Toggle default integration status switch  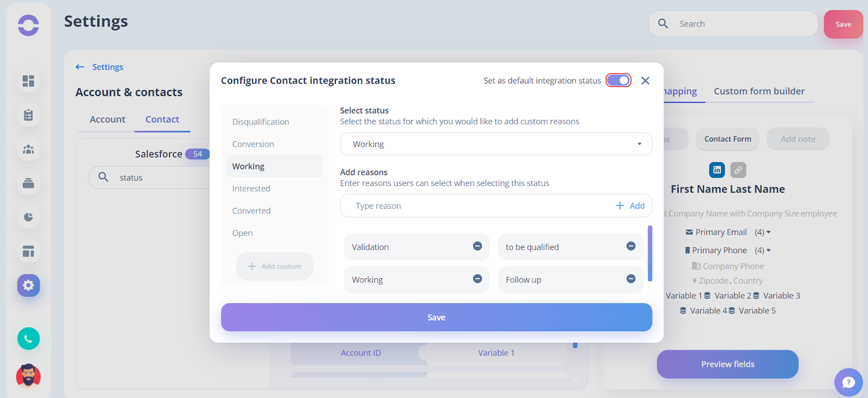[618, 80]
